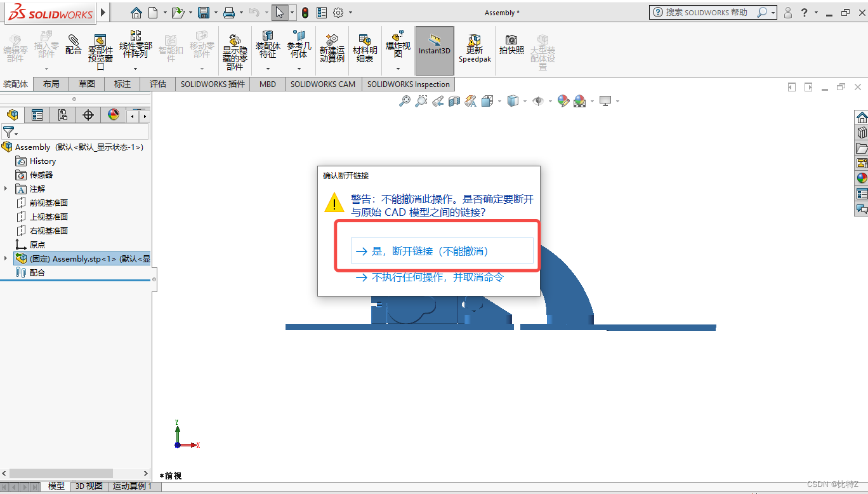Open dropdown under 爆炸视图

point(398,69)
